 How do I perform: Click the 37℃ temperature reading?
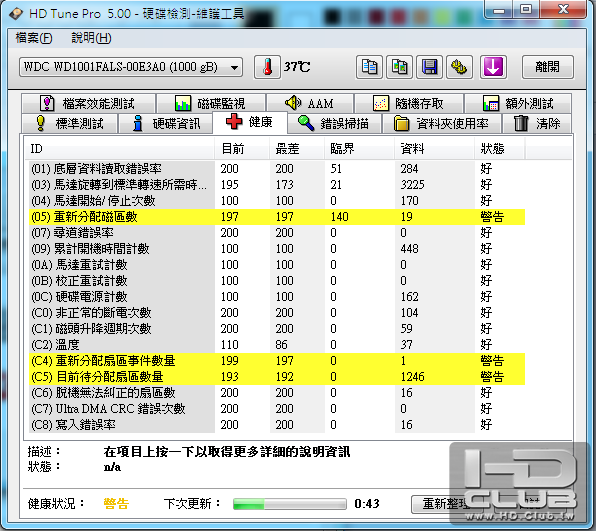click(296, 67)
